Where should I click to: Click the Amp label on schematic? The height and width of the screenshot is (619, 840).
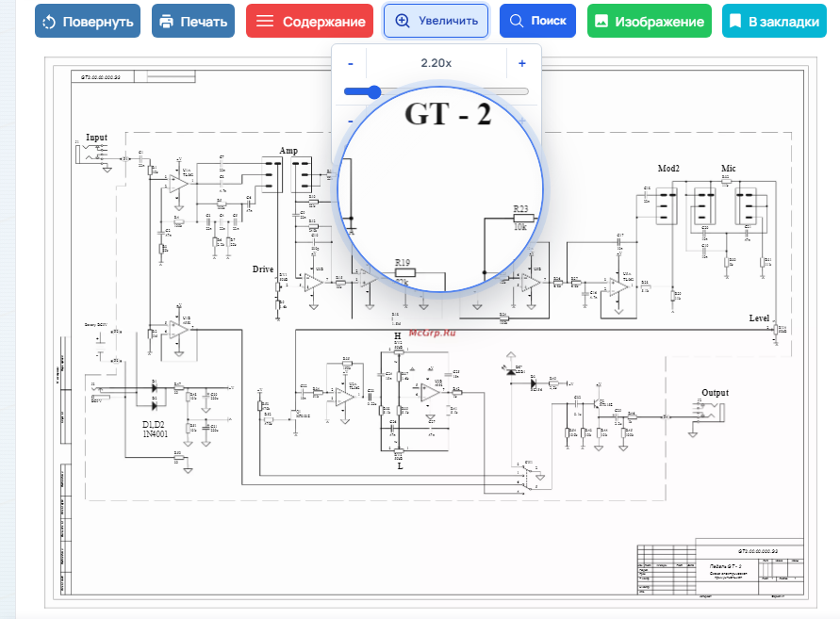[288, 151]
